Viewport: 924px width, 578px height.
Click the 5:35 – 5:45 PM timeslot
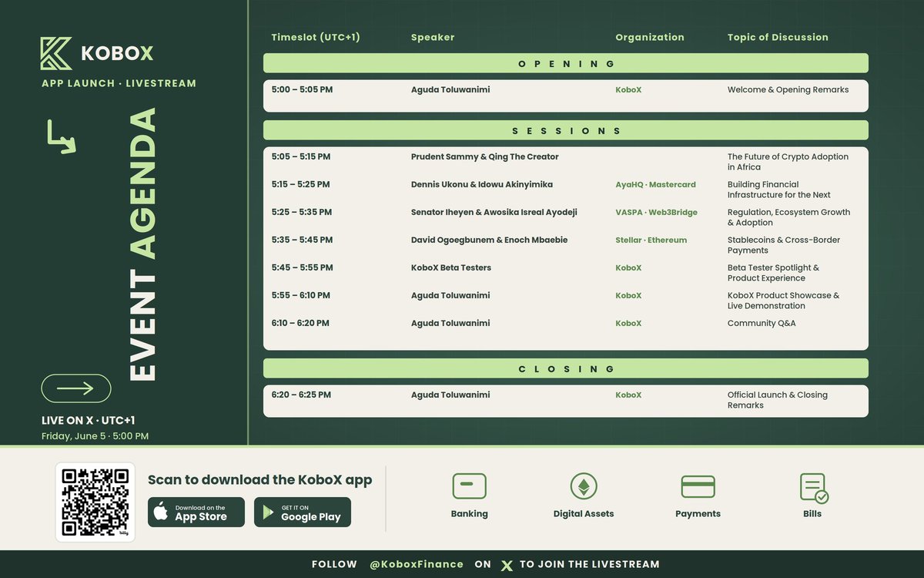[x=302, y=240]
